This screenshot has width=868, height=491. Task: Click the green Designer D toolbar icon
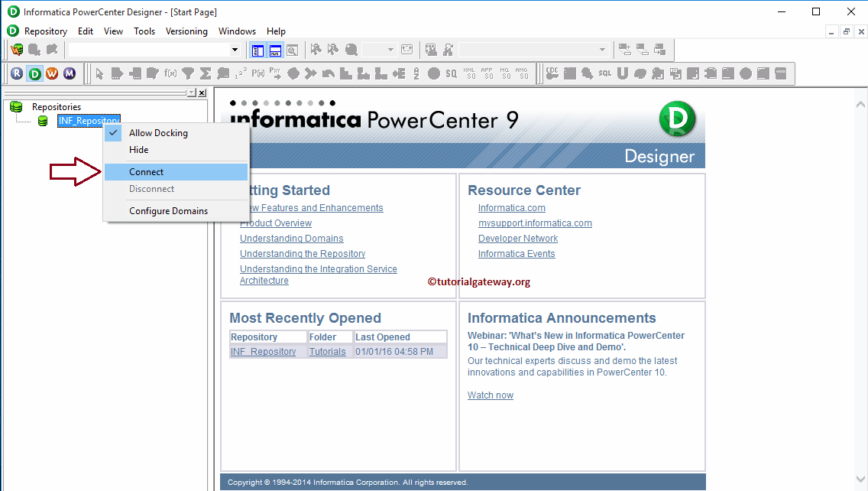click(x=34, y=73)
